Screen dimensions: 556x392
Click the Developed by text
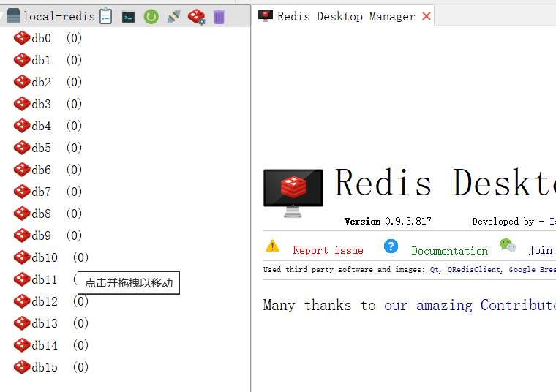(503, 222)
